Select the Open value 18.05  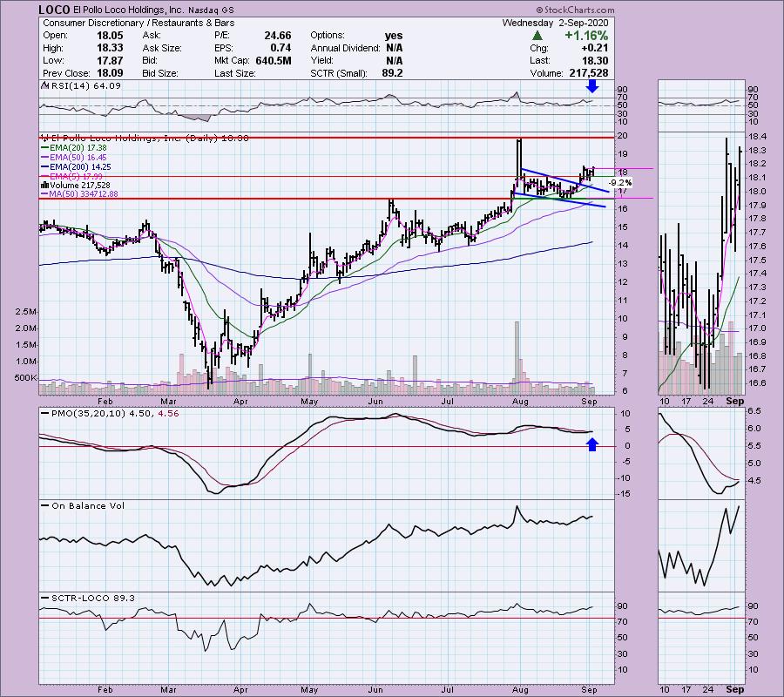pos(111,36)
